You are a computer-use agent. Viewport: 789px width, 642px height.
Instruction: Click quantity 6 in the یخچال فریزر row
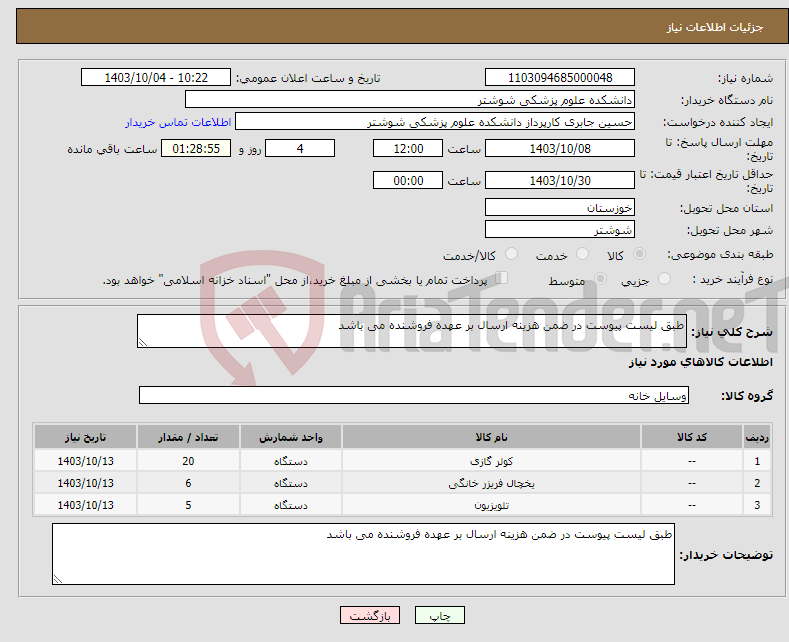click(188, 483)
